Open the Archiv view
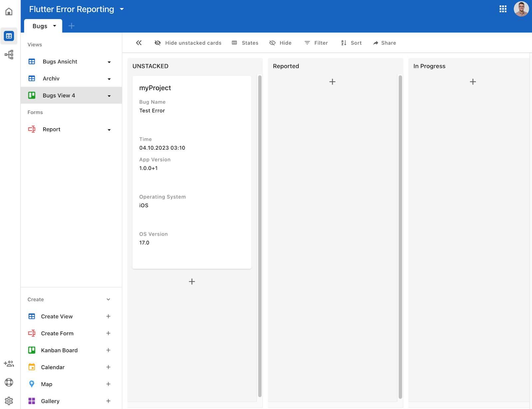 point(51,79)
